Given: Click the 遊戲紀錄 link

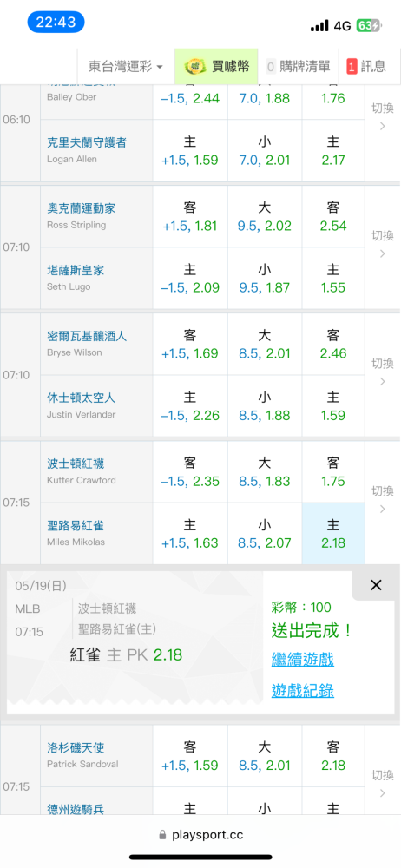Looking at the screenshot, I should [303, 690].
